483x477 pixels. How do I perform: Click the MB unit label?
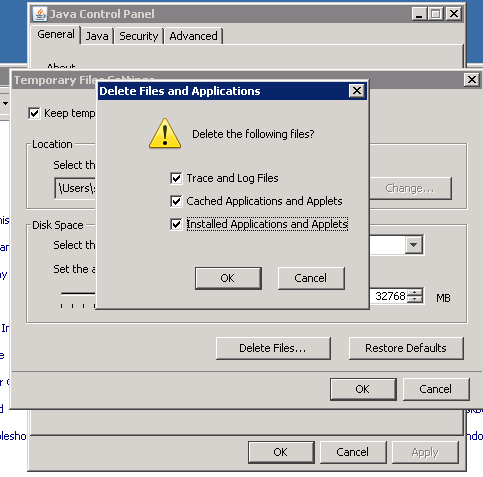(443, 298)
